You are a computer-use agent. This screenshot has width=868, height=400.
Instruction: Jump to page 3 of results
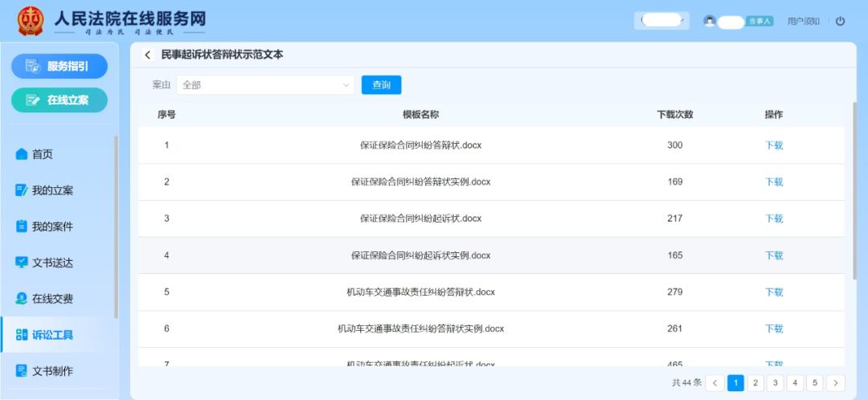pyautogui.click(x=775, y=383)
